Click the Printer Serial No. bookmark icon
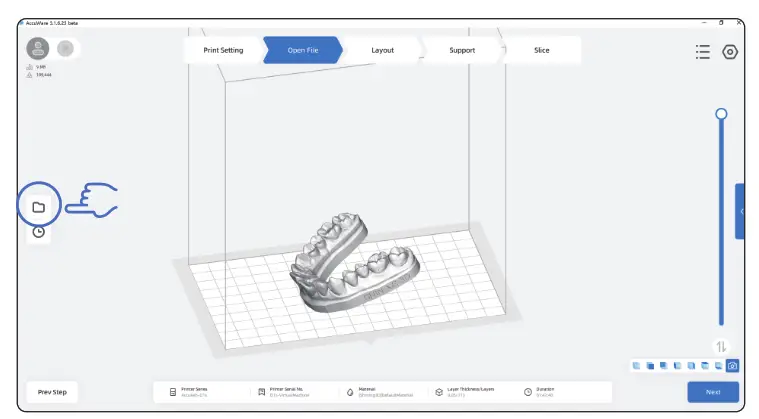The image size is (759, 419). (261, 392)
